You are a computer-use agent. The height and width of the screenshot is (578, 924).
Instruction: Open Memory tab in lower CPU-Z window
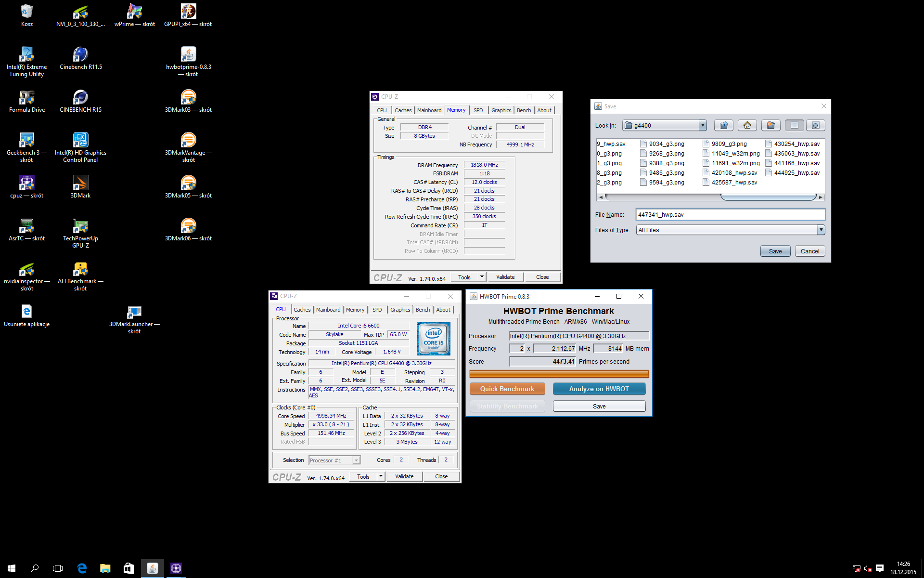click(355, 310)
